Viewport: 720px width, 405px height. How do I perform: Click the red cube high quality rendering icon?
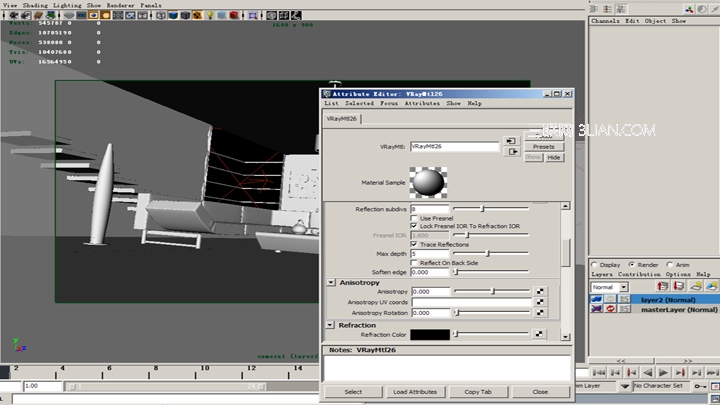point(234,15)
